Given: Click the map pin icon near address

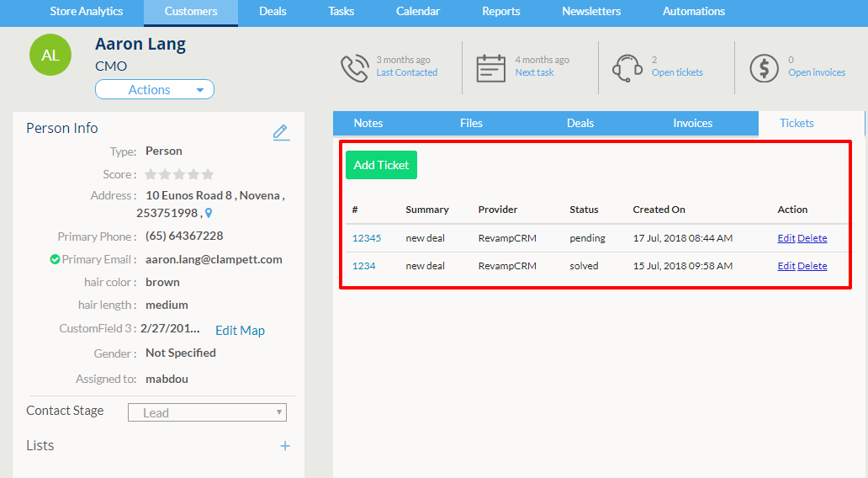Looking at the screenshot, I should 209,213.
